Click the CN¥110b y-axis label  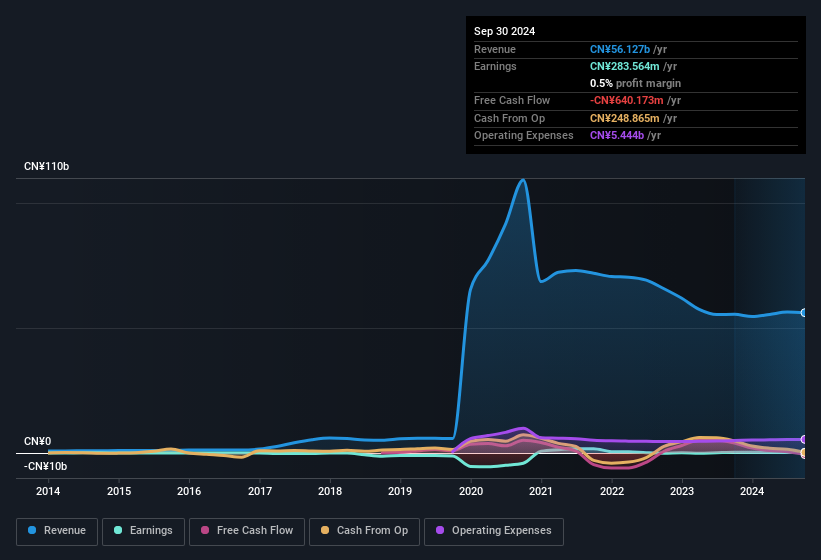47,166
